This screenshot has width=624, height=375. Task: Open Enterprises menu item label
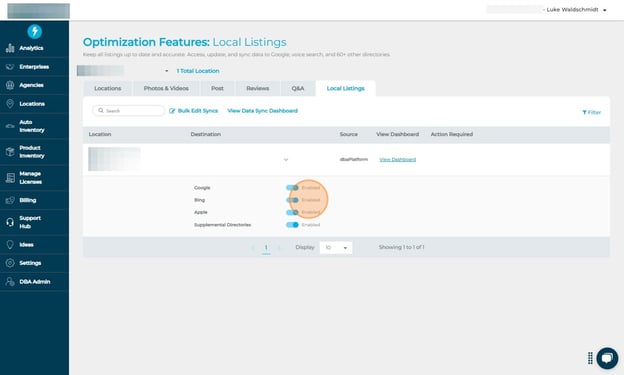34,67
